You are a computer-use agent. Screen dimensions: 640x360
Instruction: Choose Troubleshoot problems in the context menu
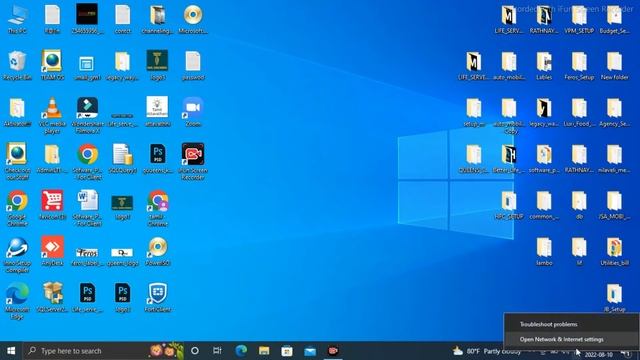coord(549,324)
